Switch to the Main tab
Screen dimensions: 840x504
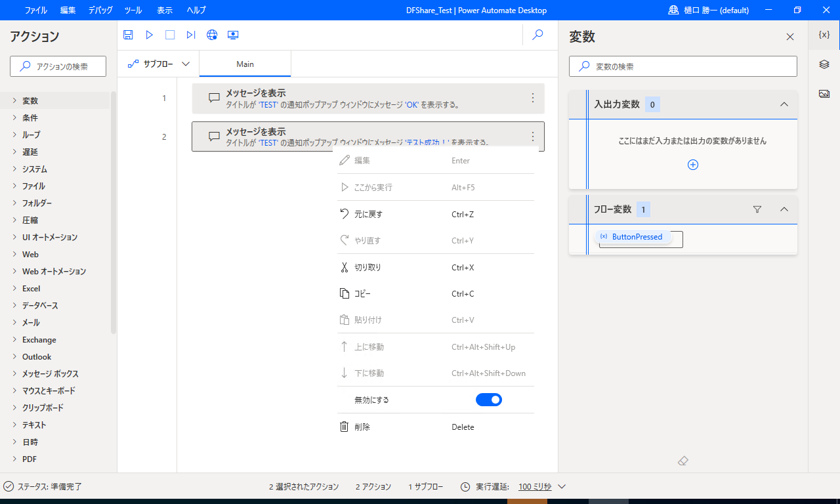click(x=245, y=64)
